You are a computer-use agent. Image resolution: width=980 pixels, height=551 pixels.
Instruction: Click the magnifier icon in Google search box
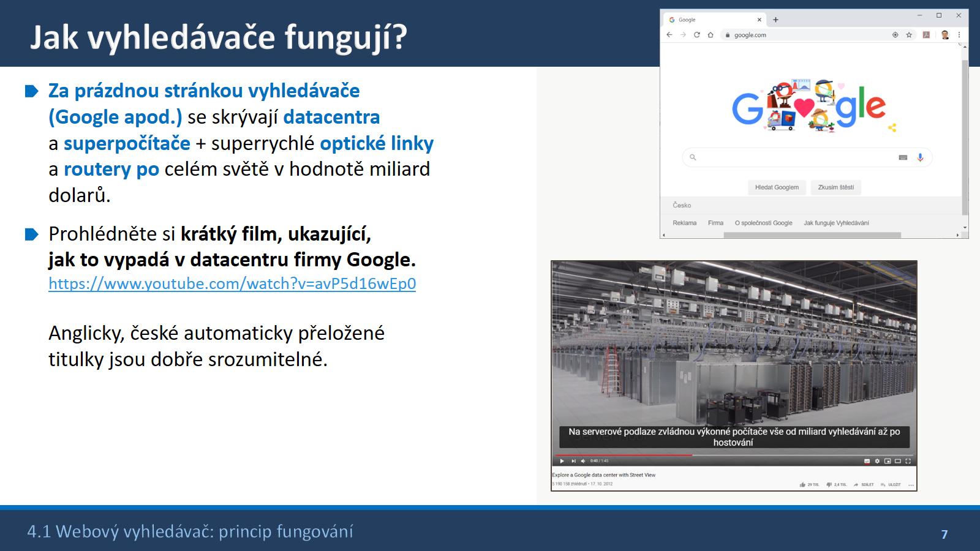(x=693, y=157)
